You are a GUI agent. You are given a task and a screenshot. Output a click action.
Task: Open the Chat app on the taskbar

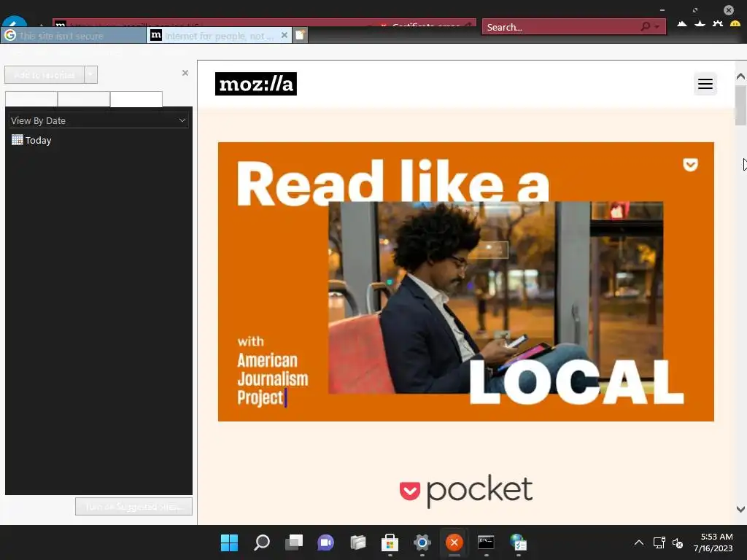(x=326, y=542)
